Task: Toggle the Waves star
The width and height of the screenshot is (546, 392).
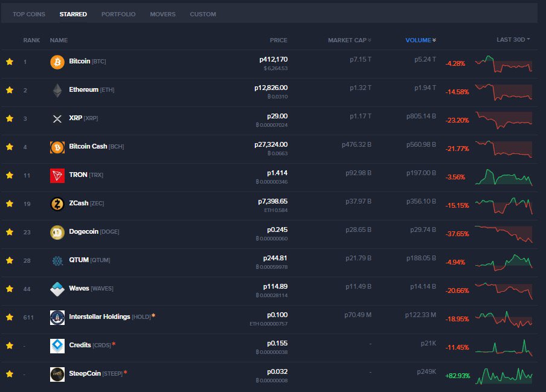Action: (10, 289)
